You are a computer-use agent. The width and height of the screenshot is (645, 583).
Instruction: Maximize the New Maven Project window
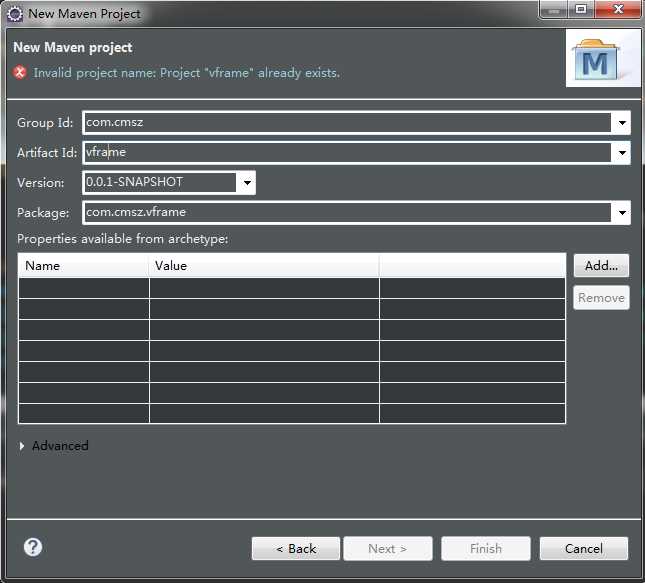pos(581,9)
